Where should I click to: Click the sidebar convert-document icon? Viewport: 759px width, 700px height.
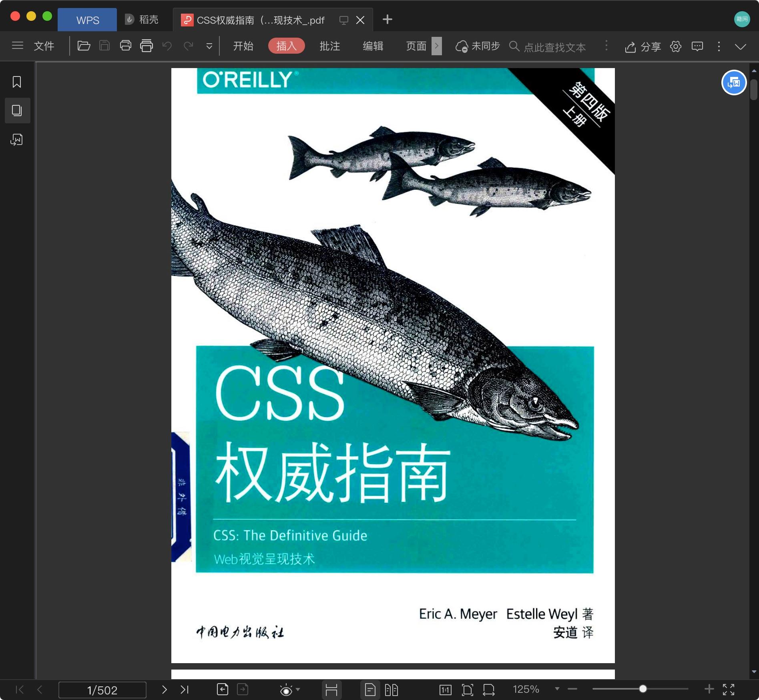point(17,139)
